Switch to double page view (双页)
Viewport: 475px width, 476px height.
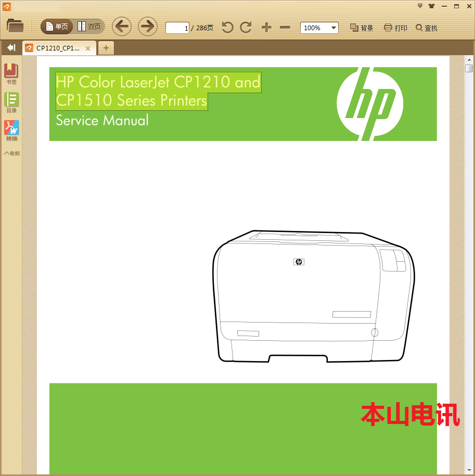(x=89, y=27)
